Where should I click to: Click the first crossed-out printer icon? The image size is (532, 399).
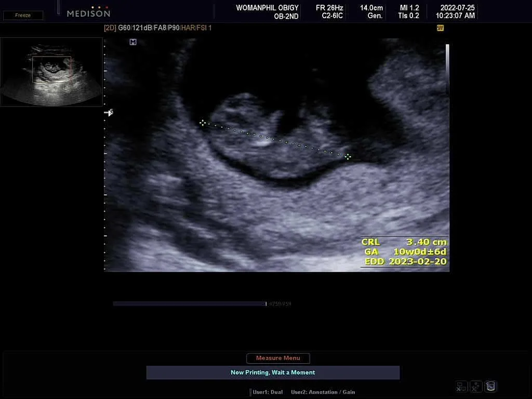click(461, 387)
